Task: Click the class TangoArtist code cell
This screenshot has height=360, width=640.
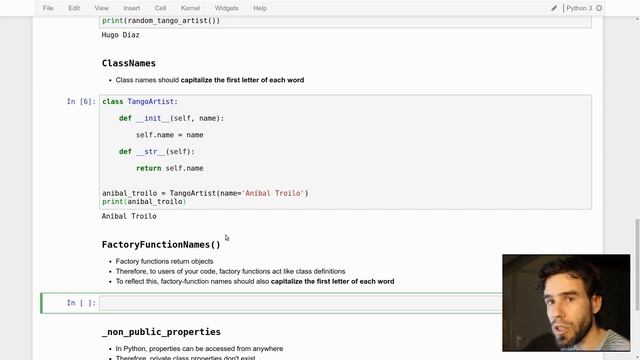Action: pos(345,152)
